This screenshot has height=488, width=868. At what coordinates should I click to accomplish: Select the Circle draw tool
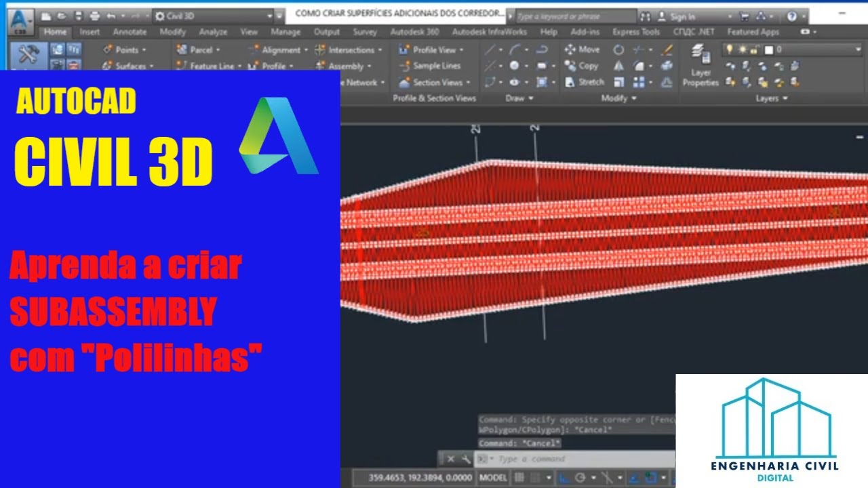point(515,66)
